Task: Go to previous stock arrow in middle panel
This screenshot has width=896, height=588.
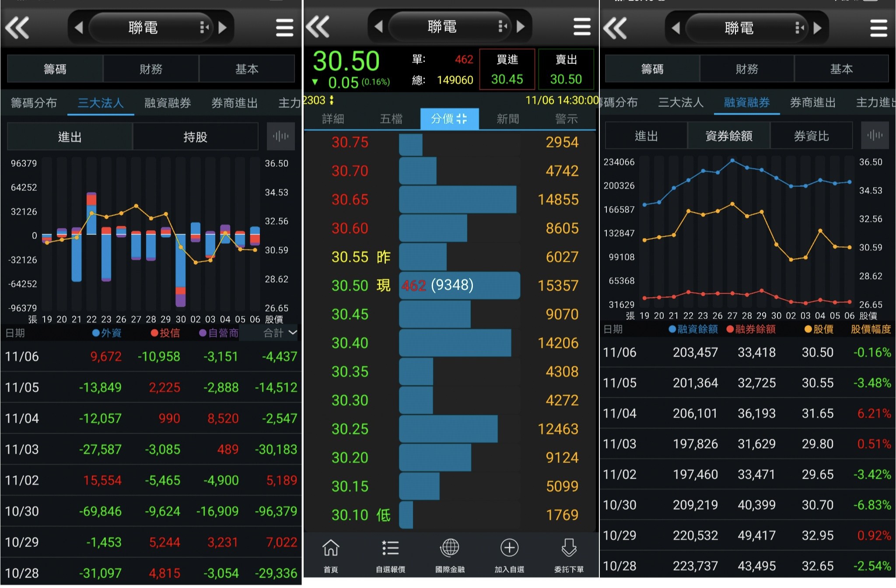Action: click(x=379, y=27)
